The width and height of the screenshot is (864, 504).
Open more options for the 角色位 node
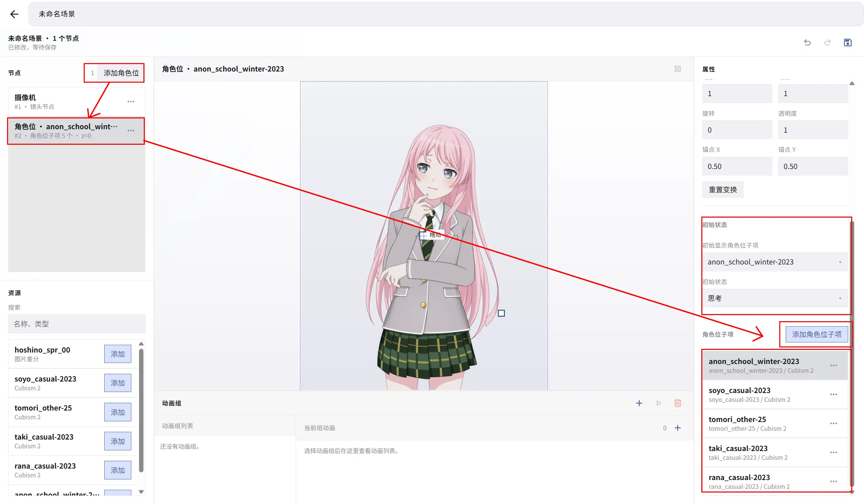point(131,131)
